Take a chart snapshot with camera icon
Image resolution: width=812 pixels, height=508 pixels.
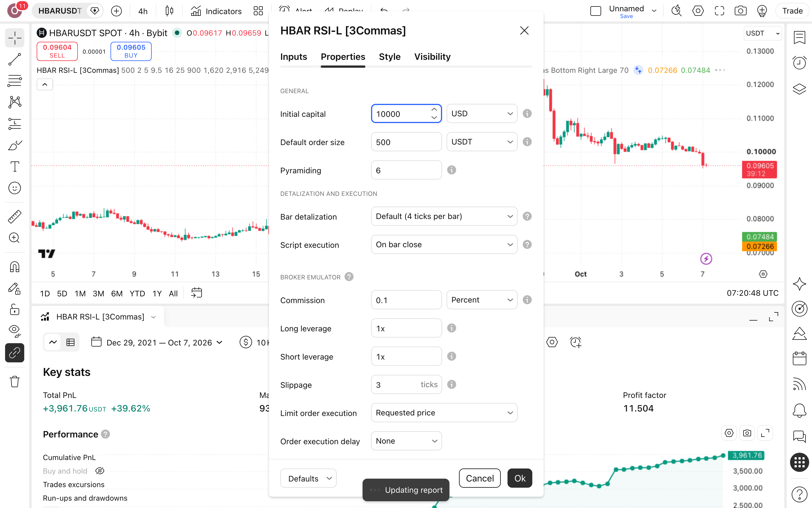(x=741, y=11)
